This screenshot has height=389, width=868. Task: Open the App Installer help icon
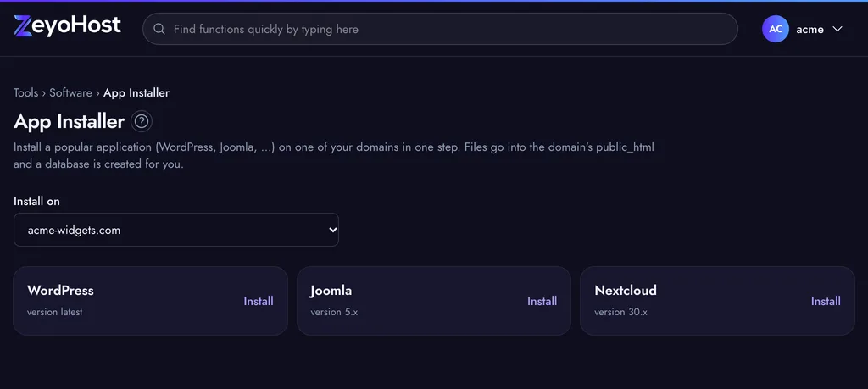click(142, 121)
